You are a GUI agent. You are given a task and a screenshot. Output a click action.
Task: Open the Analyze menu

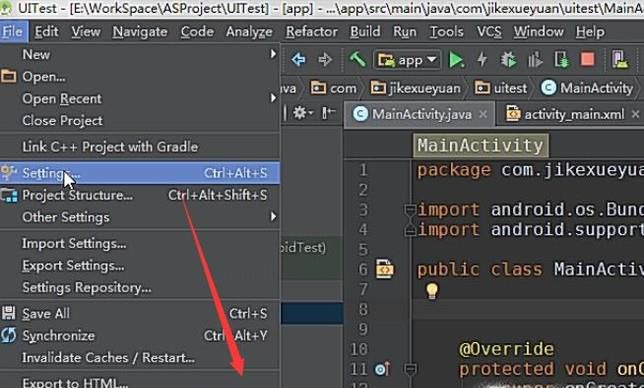[x=249, y=32]
